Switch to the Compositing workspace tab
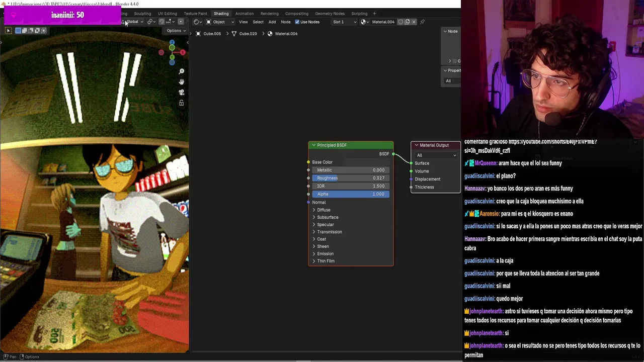This screenshot has height=362, width=644. click(297, 14)
